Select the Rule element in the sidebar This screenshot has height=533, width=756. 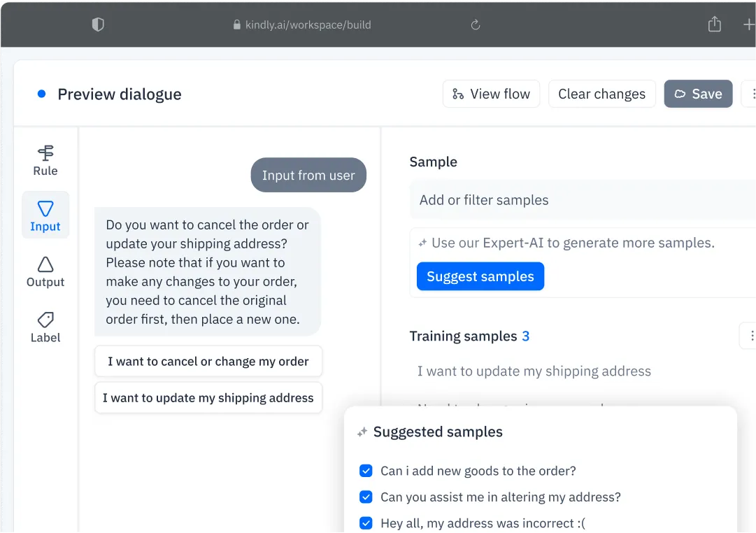[x=45, y=159]
